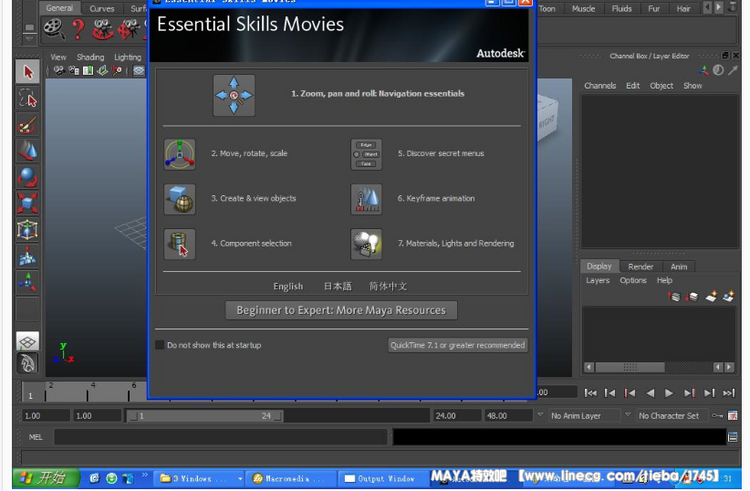
Task: Click the MEL command input field
Action: tap(221, 437)
